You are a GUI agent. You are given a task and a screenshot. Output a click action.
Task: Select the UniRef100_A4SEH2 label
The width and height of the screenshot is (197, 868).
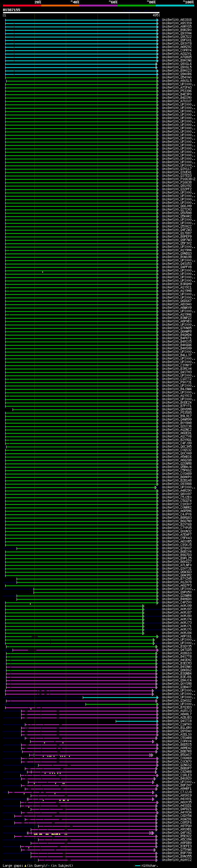(x=177, y=660)
